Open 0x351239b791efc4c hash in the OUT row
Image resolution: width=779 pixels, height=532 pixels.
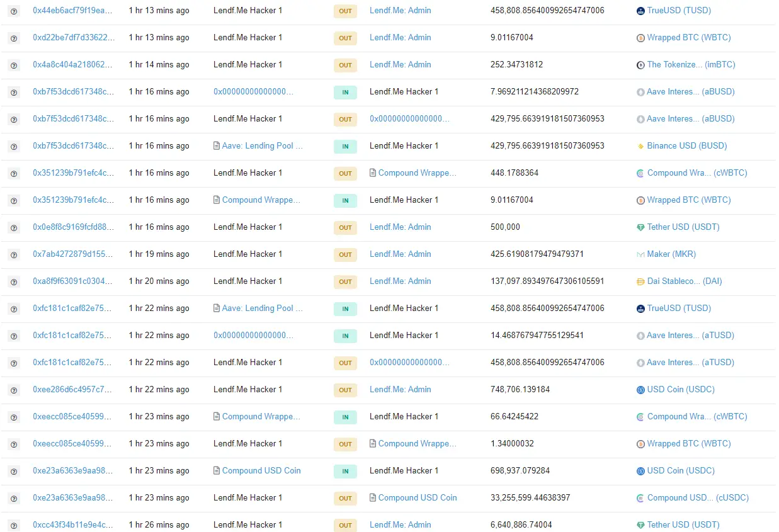[74, 173]
